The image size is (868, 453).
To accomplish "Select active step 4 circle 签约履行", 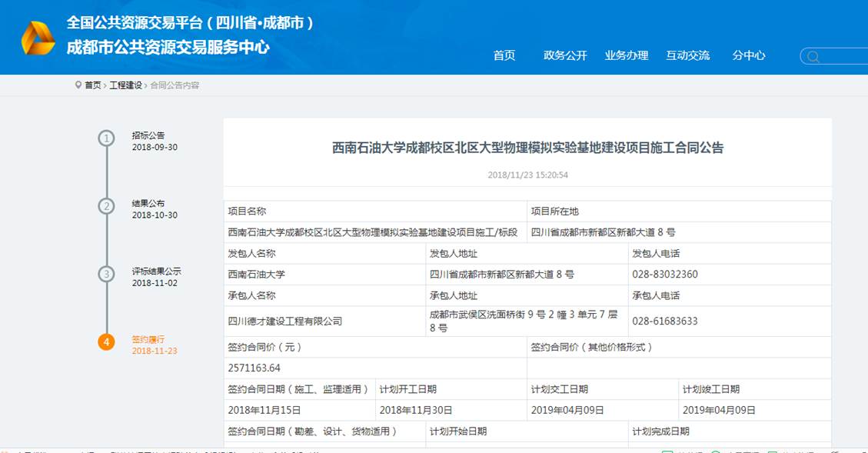I will click(x=106, y=342).
